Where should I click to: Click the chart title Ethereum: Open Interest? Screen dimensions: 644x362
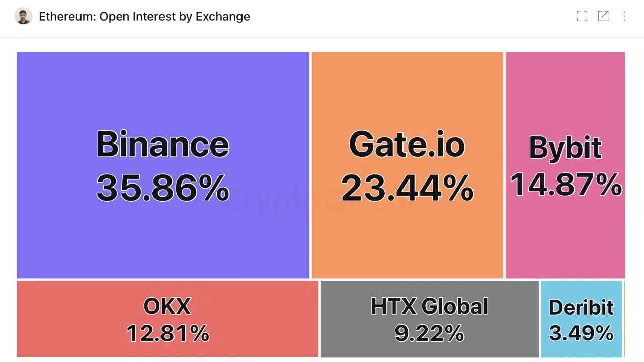tap(144, 16)
